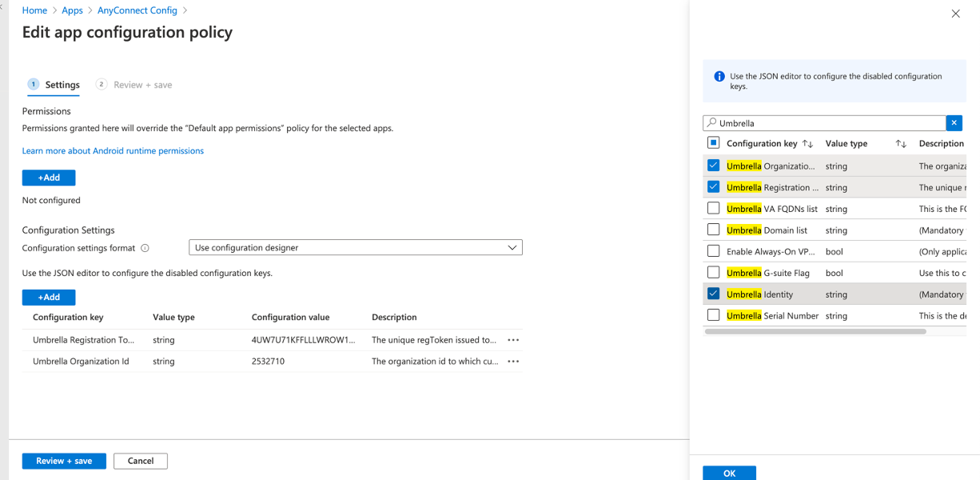Viewport: 980px width, 480px height.
Task: Check the Umbrella Domain list checkbox
Action: tap(713, 230)
